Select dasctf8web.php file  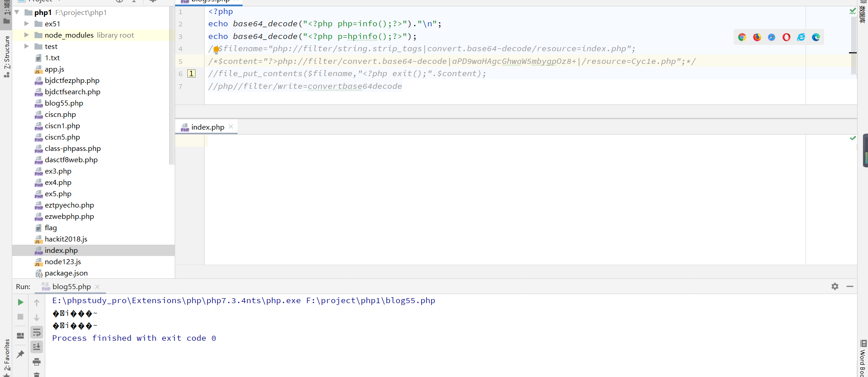click(71, 159)
